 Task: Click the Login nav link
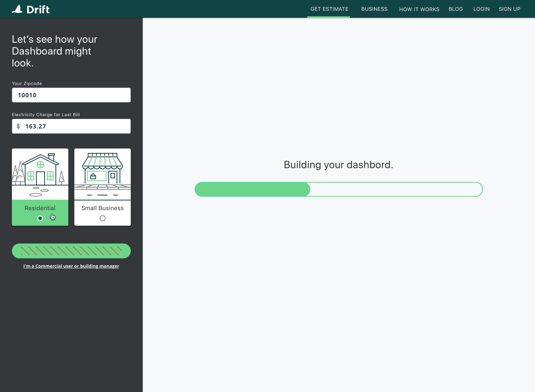tap(481, 9)
